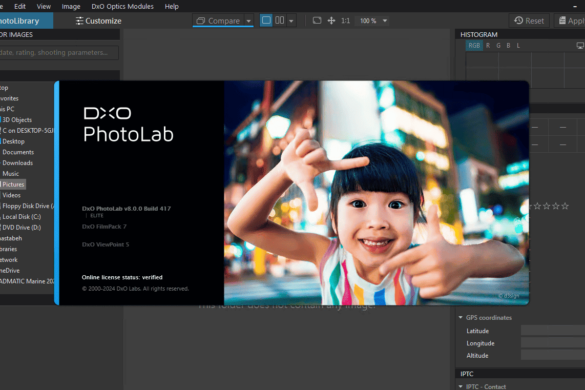This screenshot has height=390, width=585.
Task: Select 3D Objects folder
Action: point(17,120)
